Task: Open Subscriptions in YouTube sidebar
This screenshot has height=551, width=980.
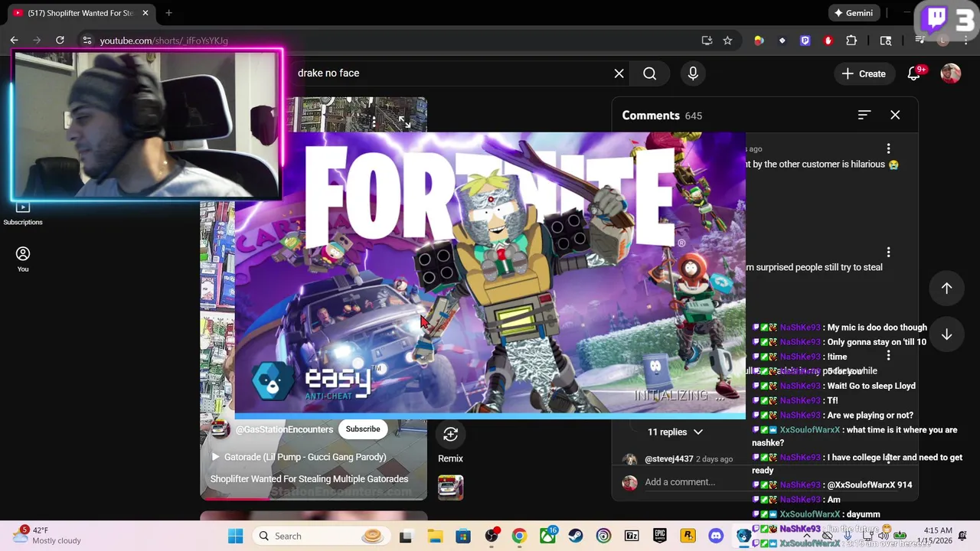Action: tap(23, 213)
